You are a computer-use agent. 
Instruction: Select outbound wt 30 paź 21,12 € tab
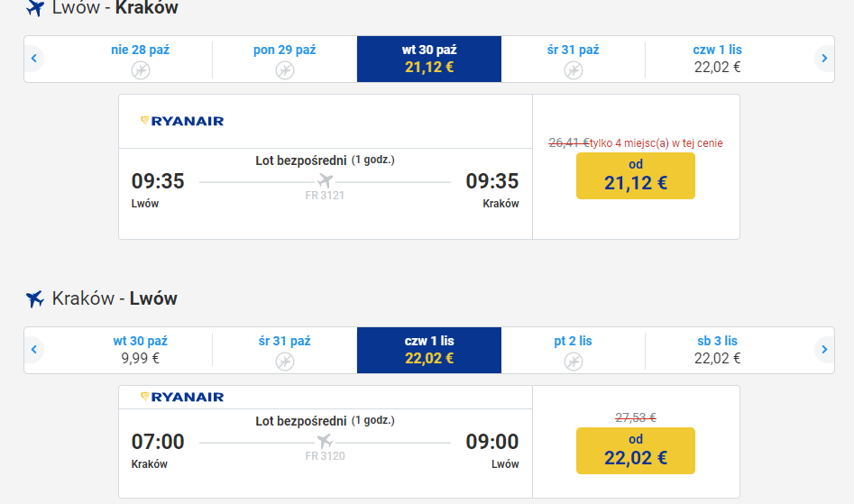coord(429,59)
